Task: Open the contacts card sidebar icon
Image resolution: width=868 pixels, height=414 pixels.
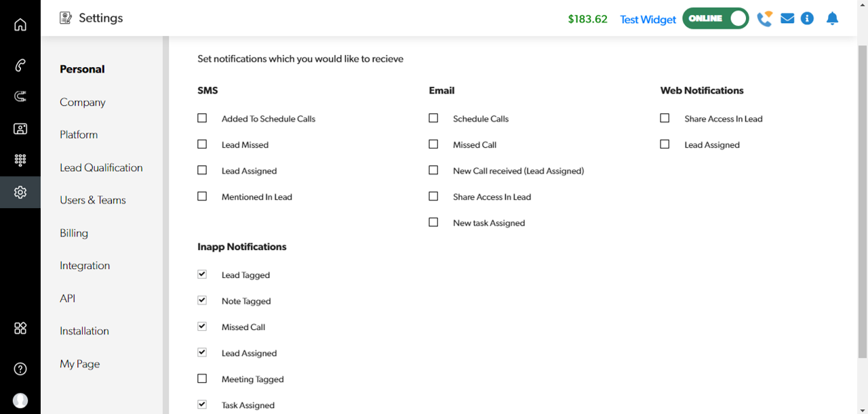Action: coord(20,129)
